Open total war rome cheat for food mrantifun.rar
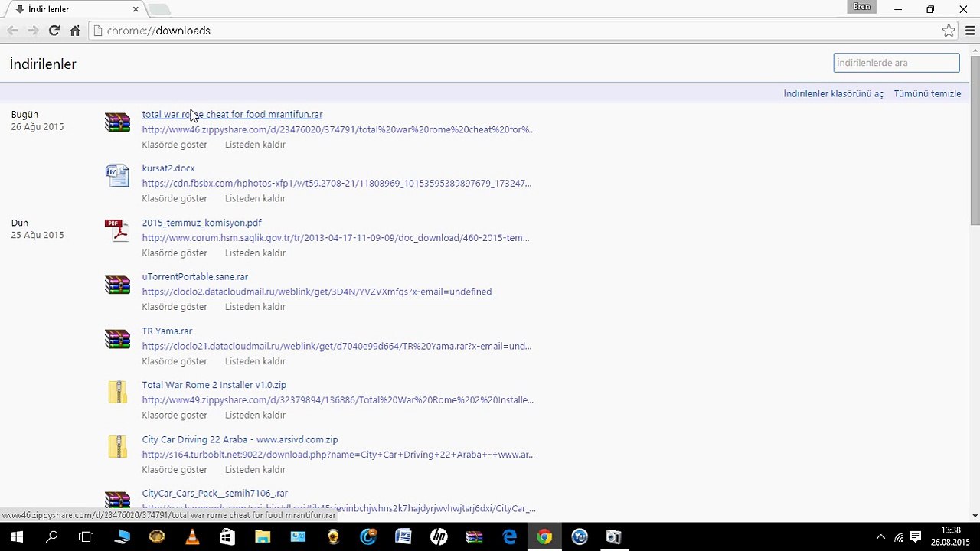980x551 pixels. point(232,114)
